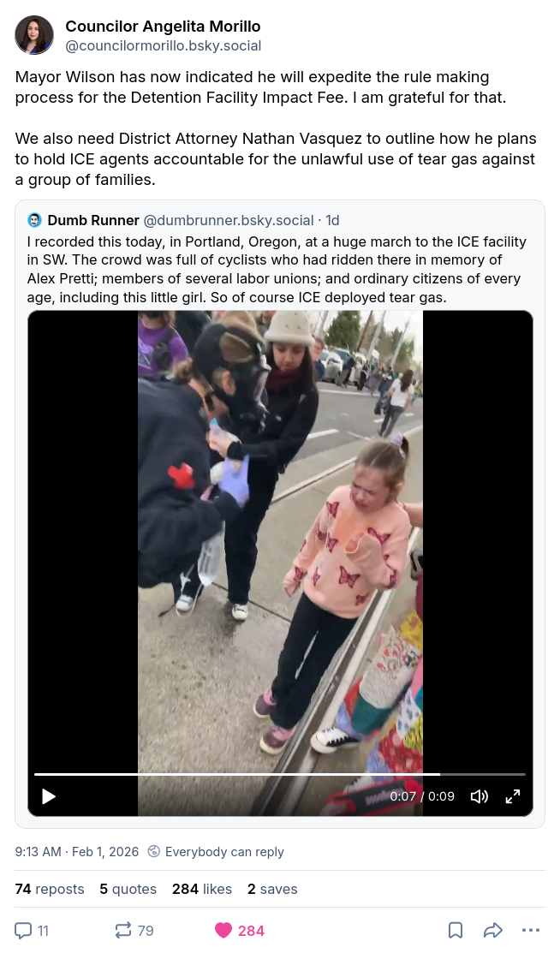
Task: Click the video progress bar
Action: click(x=280, y=774)
